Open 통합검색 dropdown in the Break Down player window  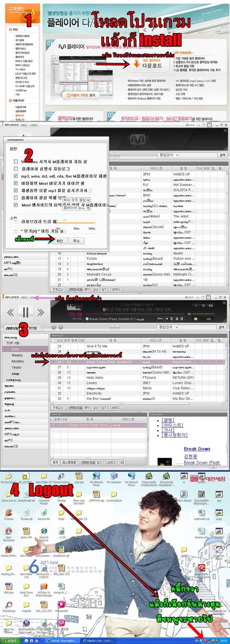169,327
